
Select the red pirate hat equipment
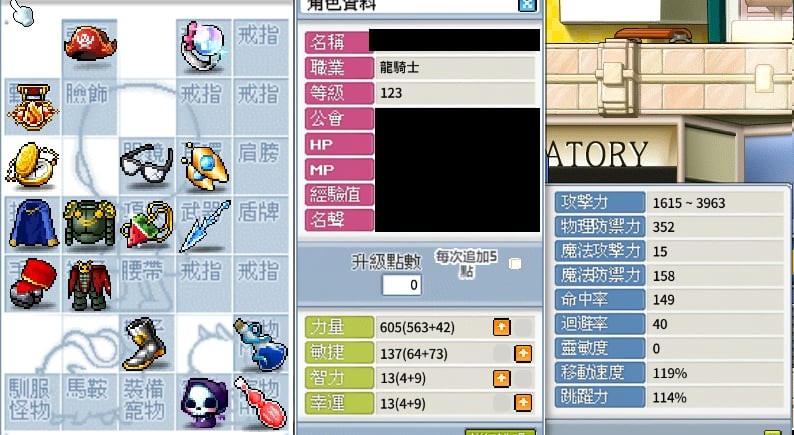[x=90, y=44]
